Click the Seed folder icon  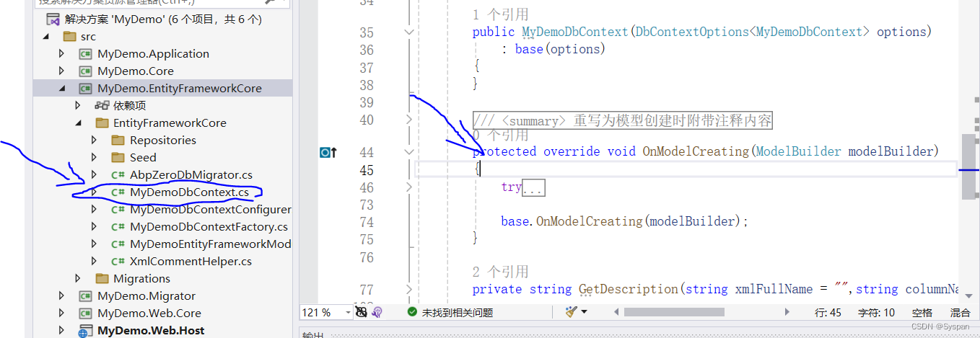point(118,157)
